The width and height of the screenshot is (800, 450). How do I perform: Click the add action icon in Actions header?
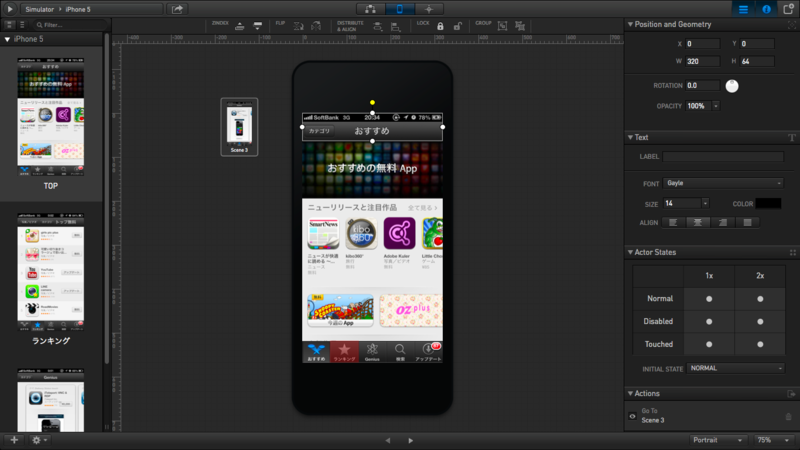coord(791,394)
